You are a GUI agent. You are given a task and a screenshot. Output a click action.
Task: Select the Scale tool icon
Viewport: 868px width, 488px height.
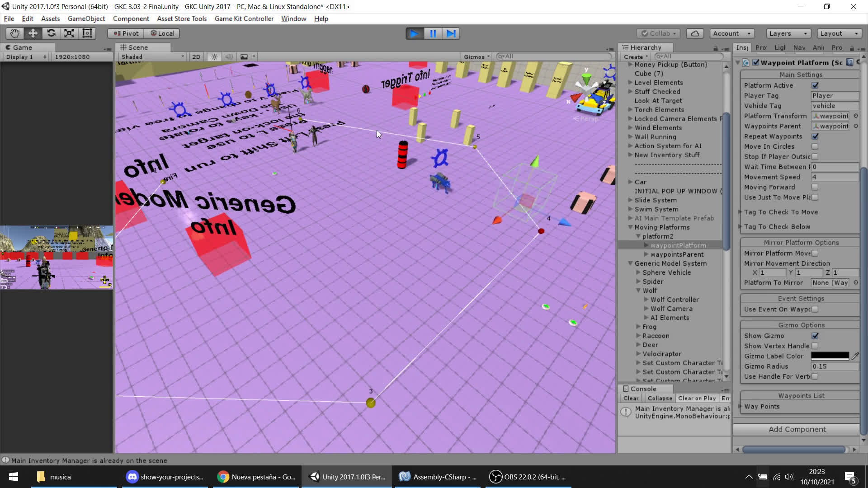(69, 33)
